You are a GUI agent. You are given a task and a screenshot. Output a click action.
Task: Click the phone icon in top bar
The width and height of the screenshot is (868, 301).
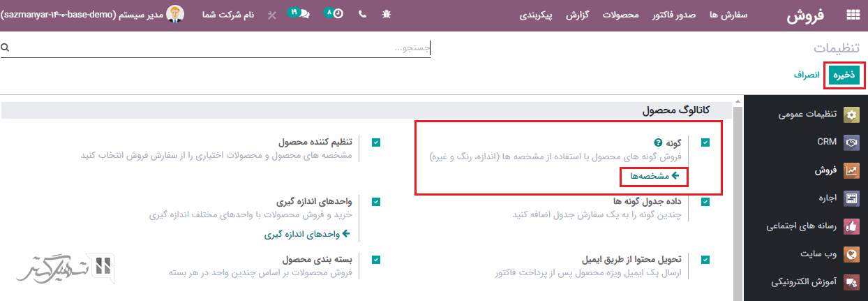coord(362,14)
